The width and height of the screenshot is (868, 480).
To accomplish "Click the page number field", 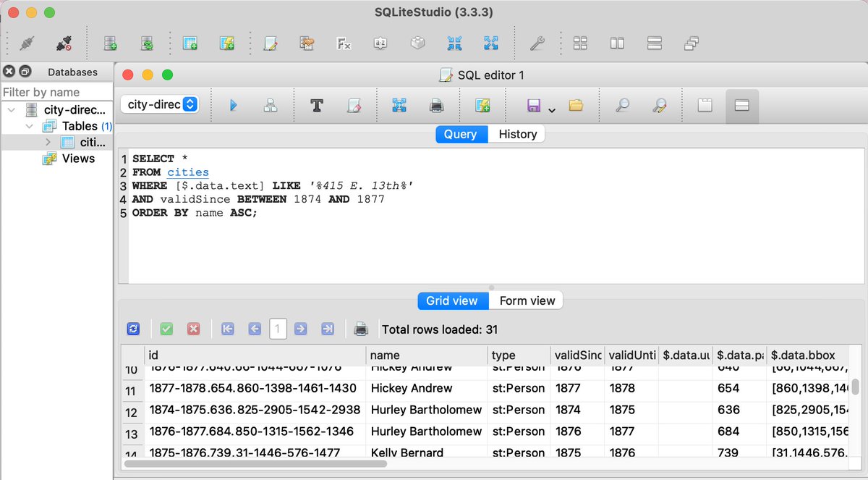I will point(278,329).
